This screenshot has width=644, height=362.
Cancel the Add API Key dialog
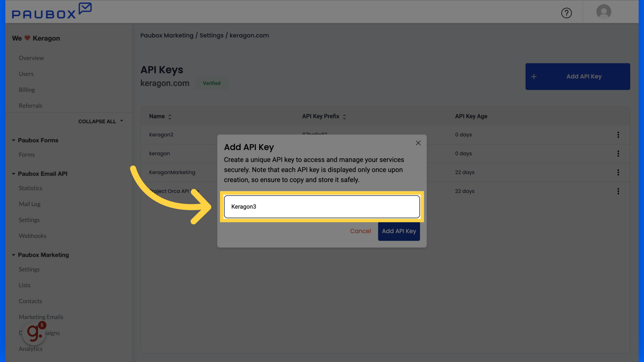point(361,231)
